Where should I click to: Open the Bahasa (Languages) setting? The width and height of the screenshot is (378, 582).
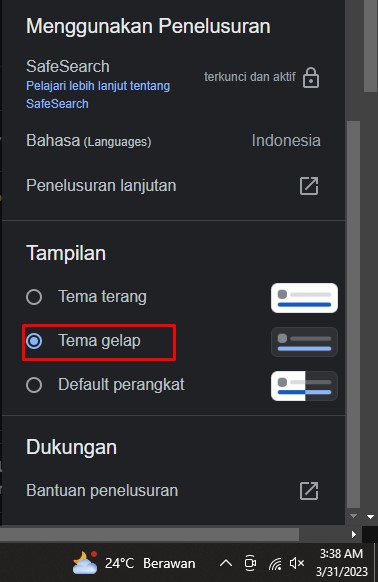173,141
